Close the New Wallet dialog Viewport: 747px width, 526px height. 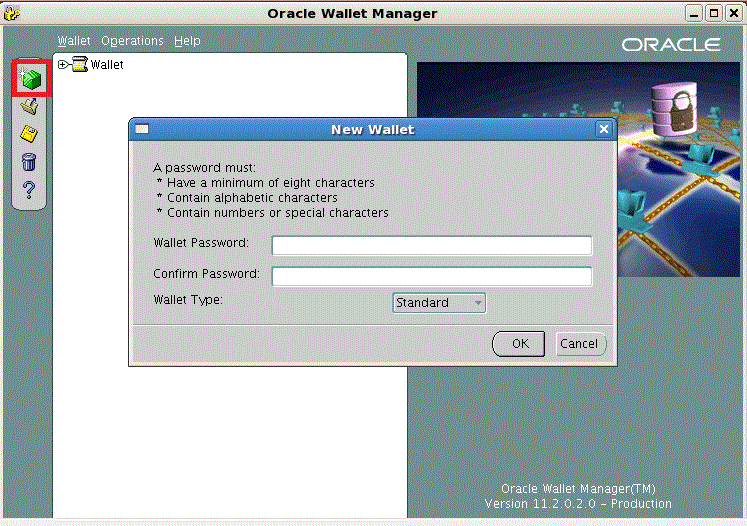pyautogui.click(x=603, y=129)
